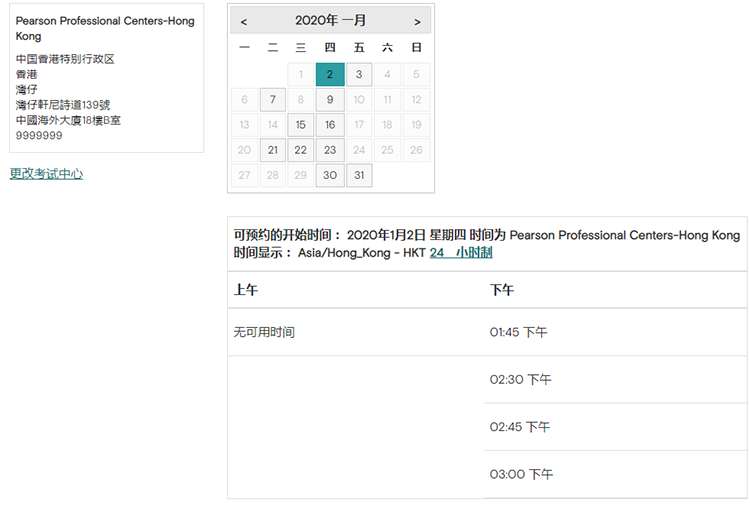The height and width of the screenshot is (512, 750).
Task: Choose January 21 on the calendar
Action: point(272,150)
